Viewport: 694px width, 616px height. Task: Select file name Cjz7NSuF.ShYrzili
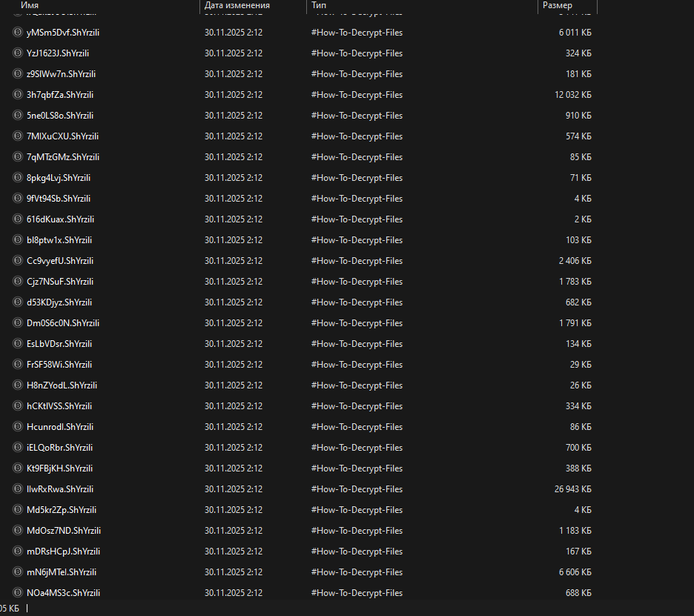[60, 282]
